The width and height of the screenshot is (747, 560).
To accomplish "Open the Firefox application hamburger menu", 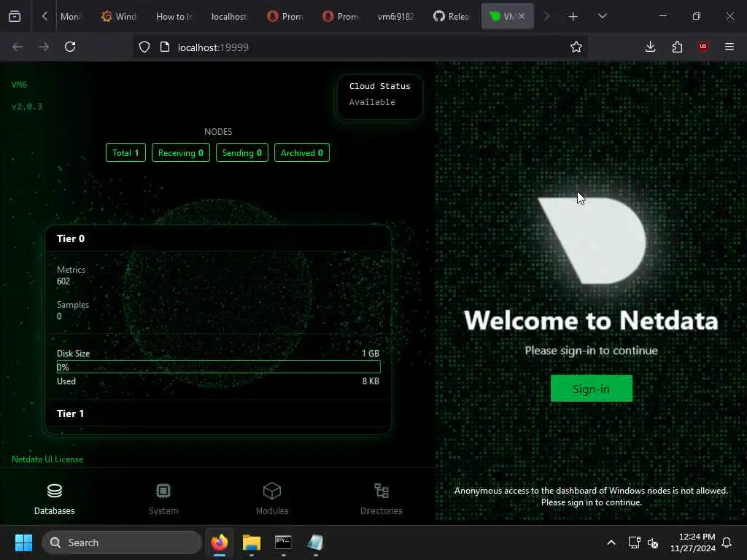I will (x=729, y=47).
